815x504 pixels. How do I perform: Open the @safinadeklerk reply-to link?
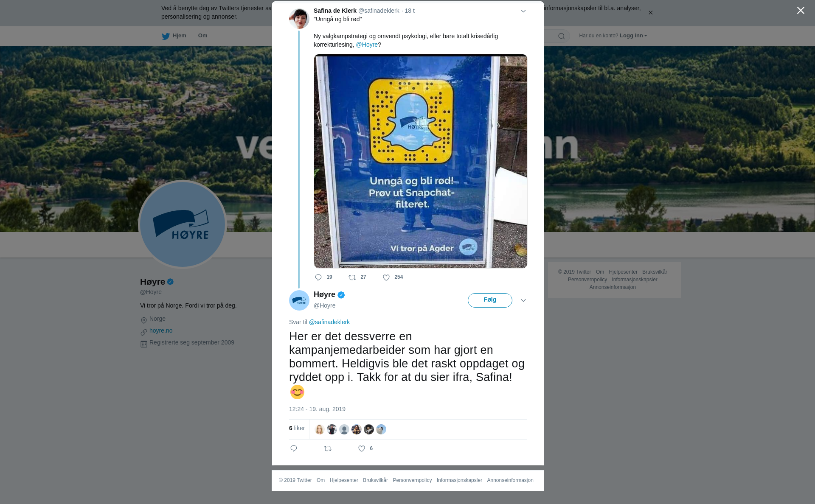click(x=329, y=322)
